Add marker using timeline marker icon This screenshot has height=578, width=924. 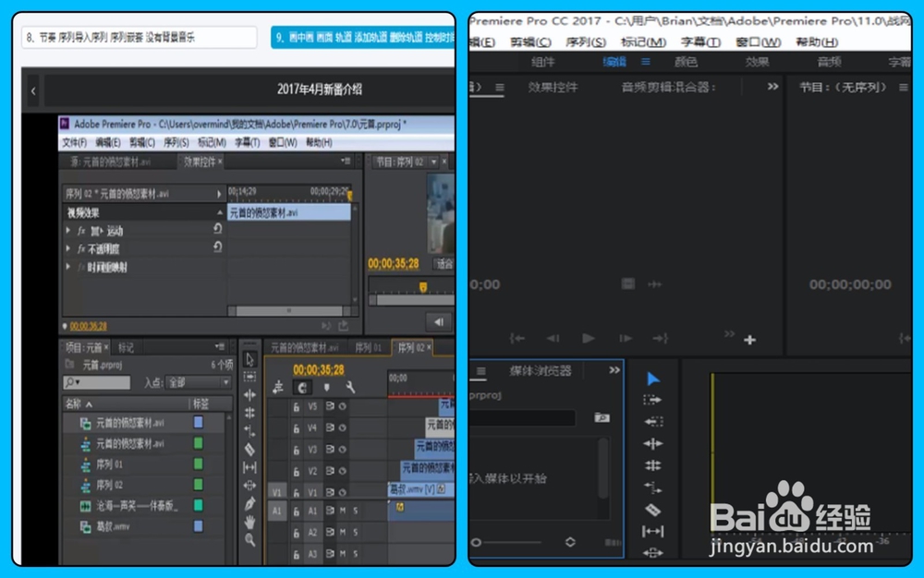coord(326,387)
